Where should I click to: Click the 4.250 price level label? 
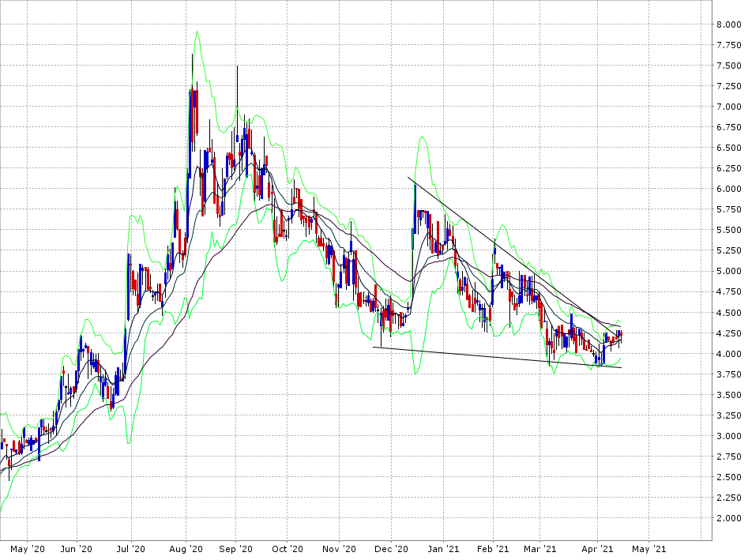coord(727,333)
